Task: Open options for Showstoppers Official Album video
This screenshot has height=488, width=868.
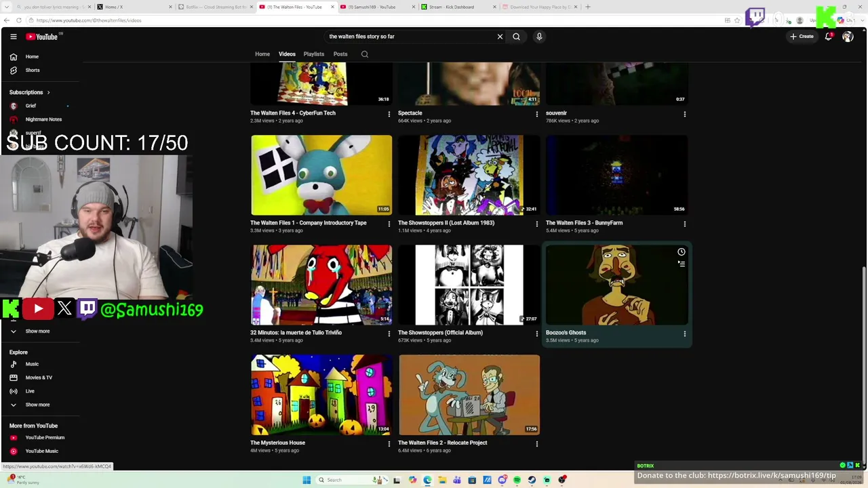Action: pyautogui.click(x=536, y=333)
